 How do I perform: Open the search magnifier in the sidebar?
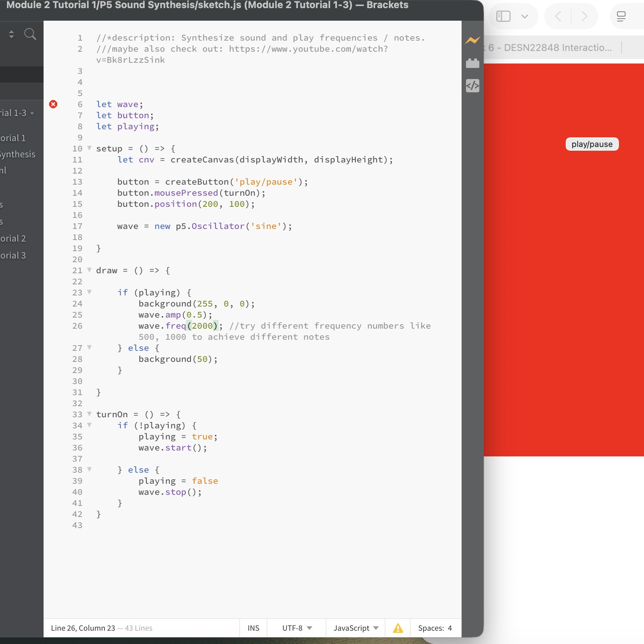(30, 34)
